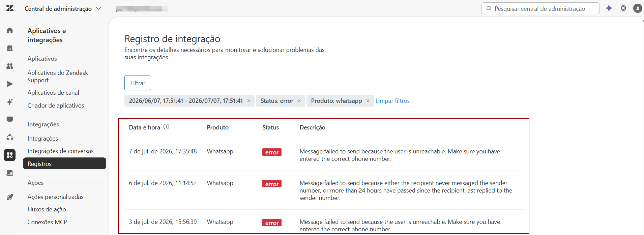Select the 7 de jul. de 2026, 17:35:48 entry

pos(163,151)
